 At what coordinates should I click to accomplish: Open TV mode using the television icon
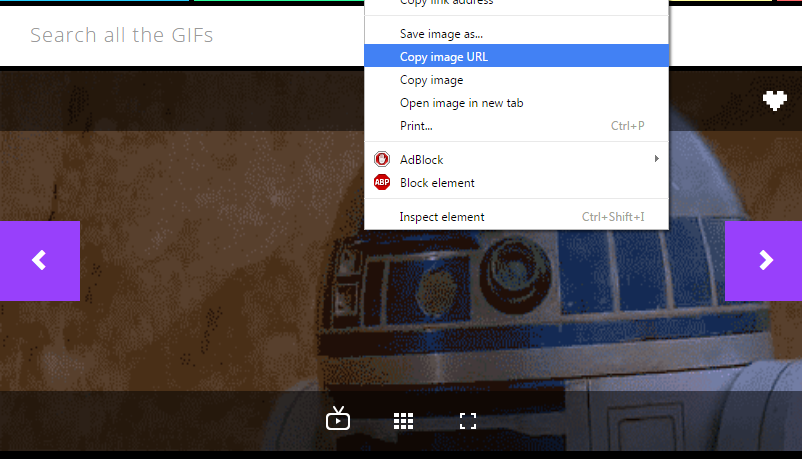click(338, 419)
